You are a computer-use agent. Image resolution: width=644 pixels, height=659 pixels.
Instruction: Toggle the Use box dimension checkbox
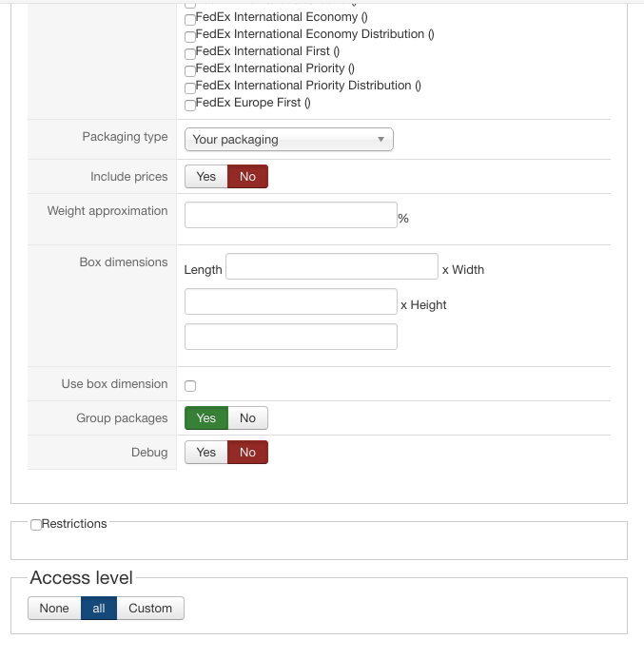point(190,386)
